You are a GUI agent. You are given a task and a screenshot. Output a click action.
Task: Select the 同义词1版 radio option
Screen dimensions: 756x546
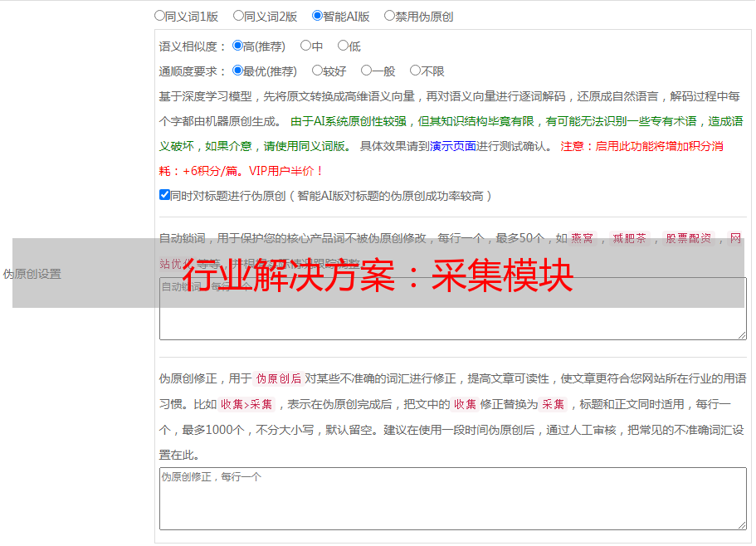(x=159, y=16)
